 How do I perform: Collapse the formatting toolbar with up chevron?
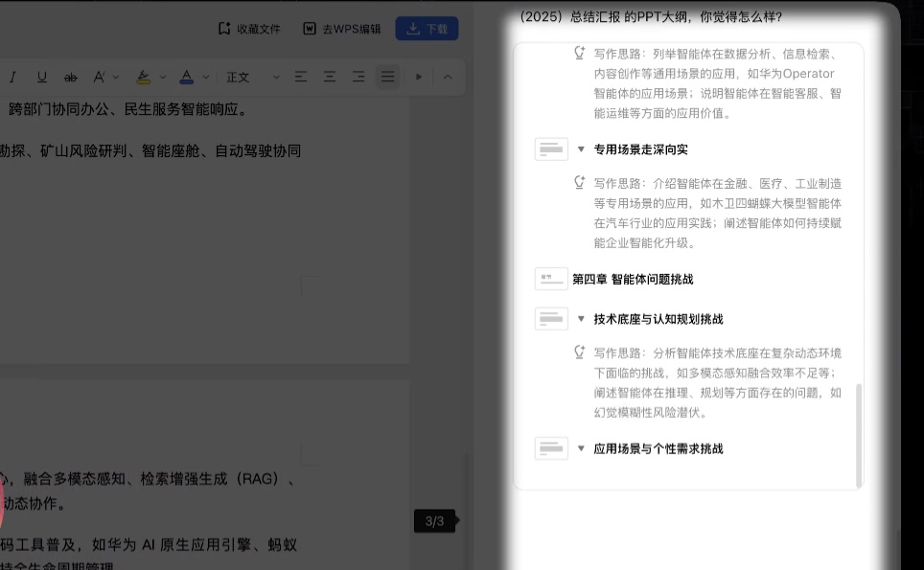(448, 77)
